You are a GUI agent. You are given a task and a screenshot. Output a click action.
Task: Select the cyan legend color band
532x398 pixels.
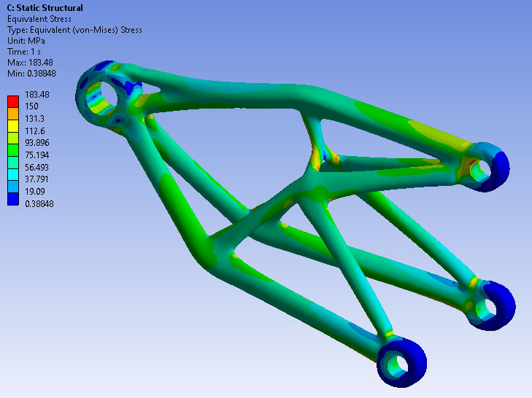click(x=13, y=175)
